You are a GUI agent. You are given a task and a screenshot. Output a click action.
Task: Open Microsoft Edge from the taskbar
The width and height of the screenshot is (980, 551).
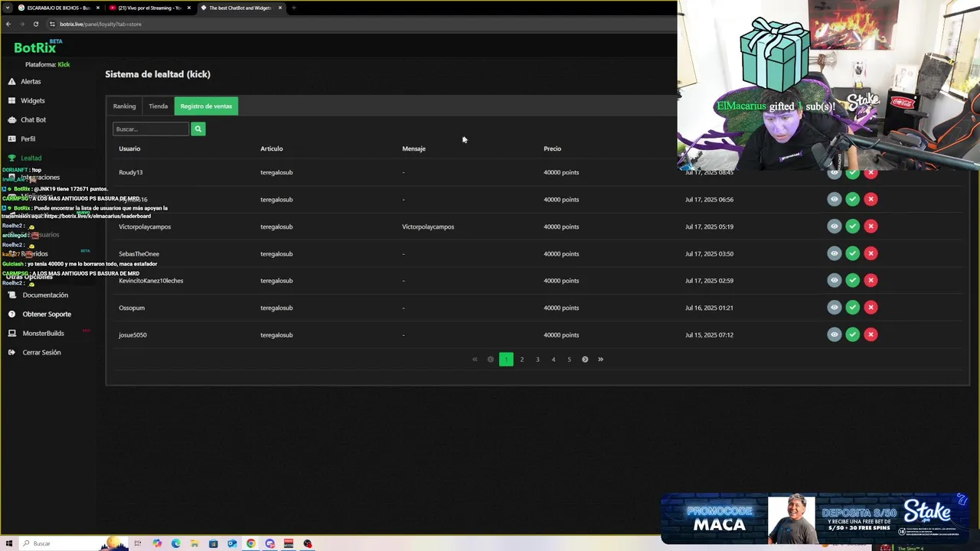(x=176, y=543)
